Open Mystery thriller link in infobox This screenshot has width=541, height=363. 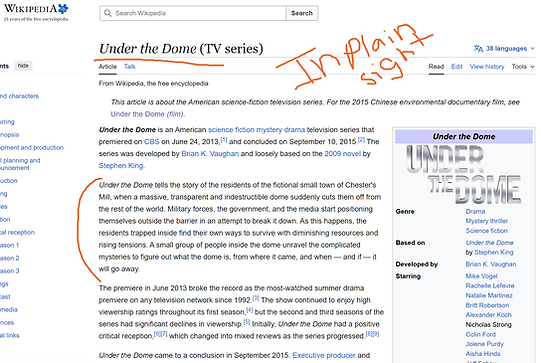[486, 221]
